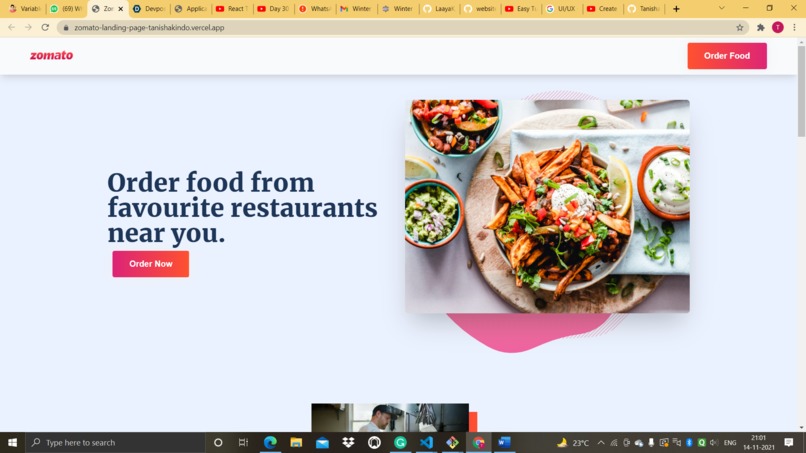Screen dimensions: 806x453
Task: Switch to the UI/UX Google tab
Action: click(x=562, y=9)
